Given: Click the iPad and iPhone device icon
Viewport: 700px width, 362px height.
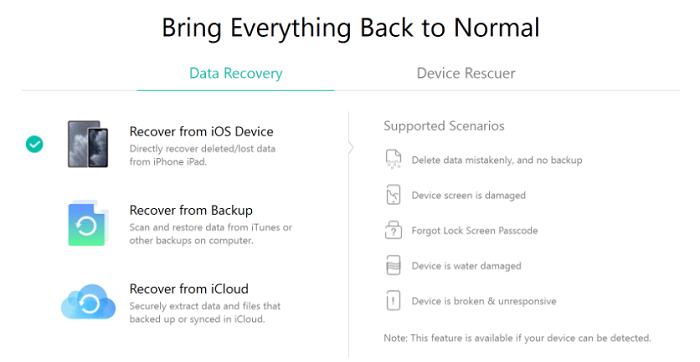Looking at the screenshot, I should [88, 144].
